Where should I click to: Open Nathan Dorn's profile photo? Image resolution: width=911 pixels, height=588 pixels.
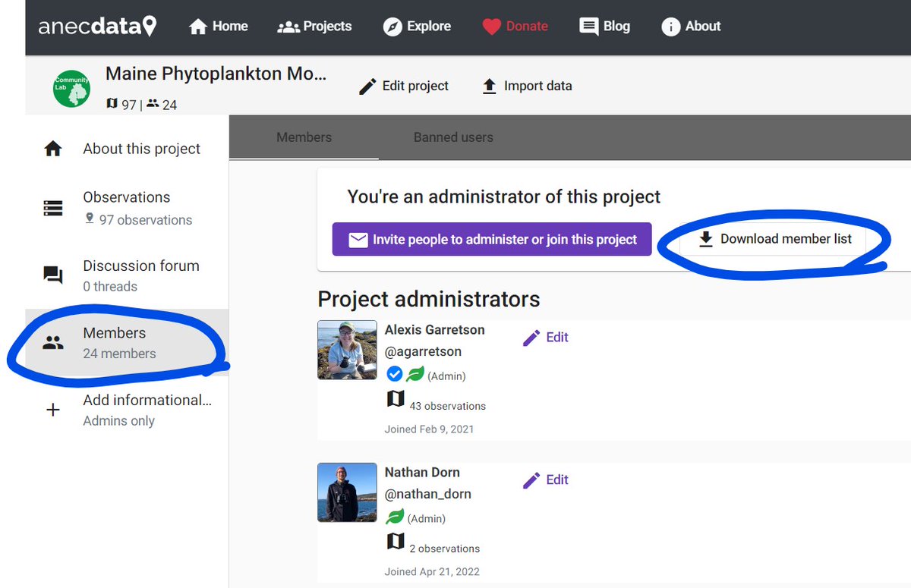tap(347, 492)
